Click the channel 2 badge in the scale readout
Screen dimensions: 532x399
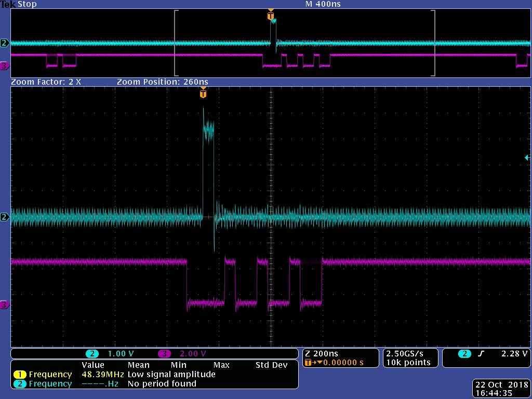[x=92, y=354]
